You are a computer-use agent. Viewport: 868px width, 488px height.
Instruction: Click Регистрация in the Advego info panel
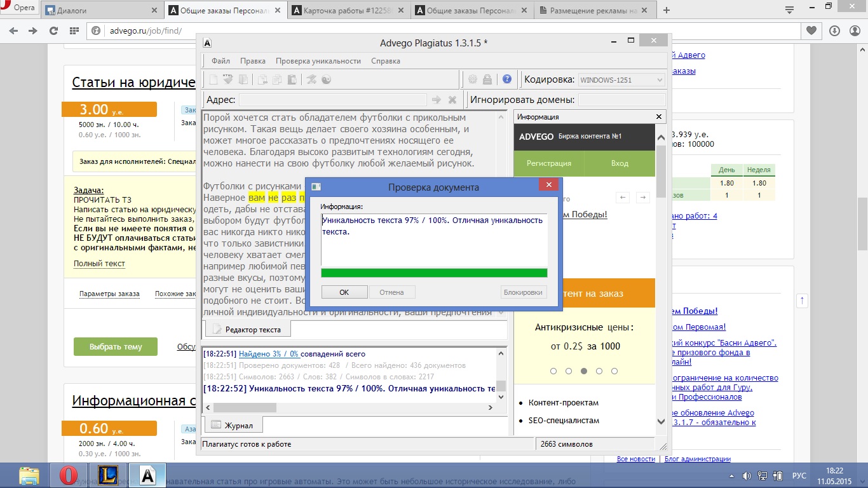[x=549, y=163]
